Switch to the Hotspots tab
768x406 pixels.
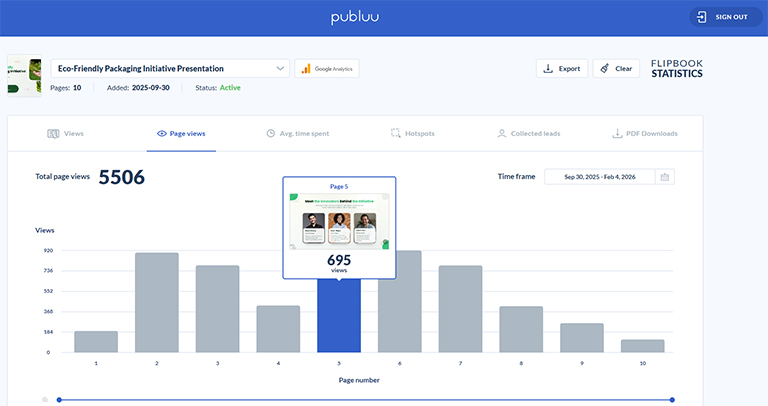(413, 134)
